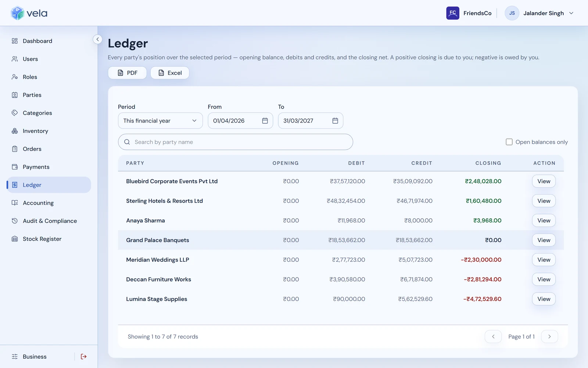Image resolution: width=588 pixels, height=368 pixels.
Task: Click the Dashboard sidebar icon
Action: pos(15,41)
